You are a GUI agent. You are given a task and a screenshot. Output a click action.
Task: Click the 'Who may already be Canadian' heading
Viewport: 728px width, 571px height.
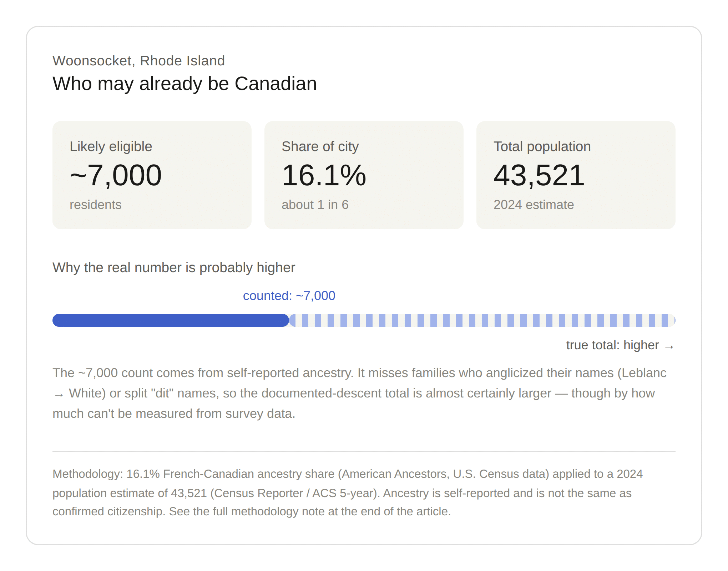(184, 84)
